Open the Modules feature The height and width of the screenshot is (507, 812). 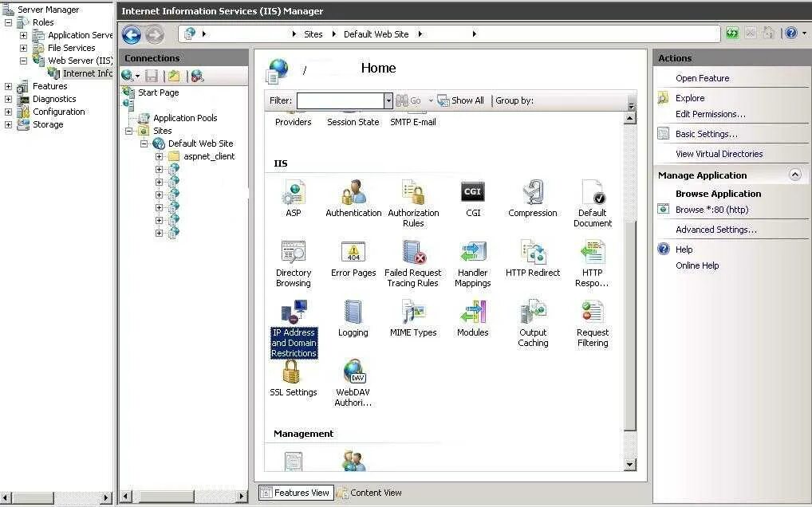[473, 318]
